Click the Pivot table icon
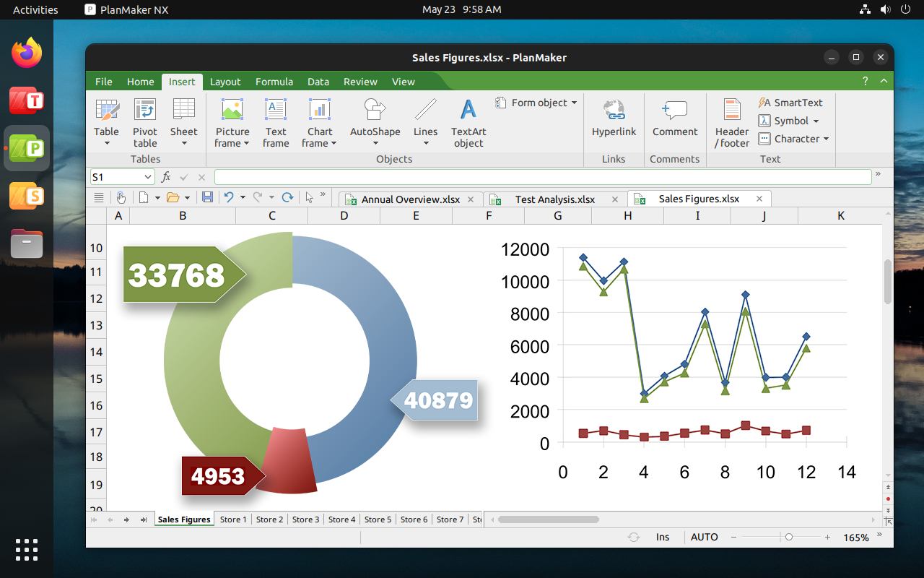This screenshot has width=924, height=578. (145, 111)
